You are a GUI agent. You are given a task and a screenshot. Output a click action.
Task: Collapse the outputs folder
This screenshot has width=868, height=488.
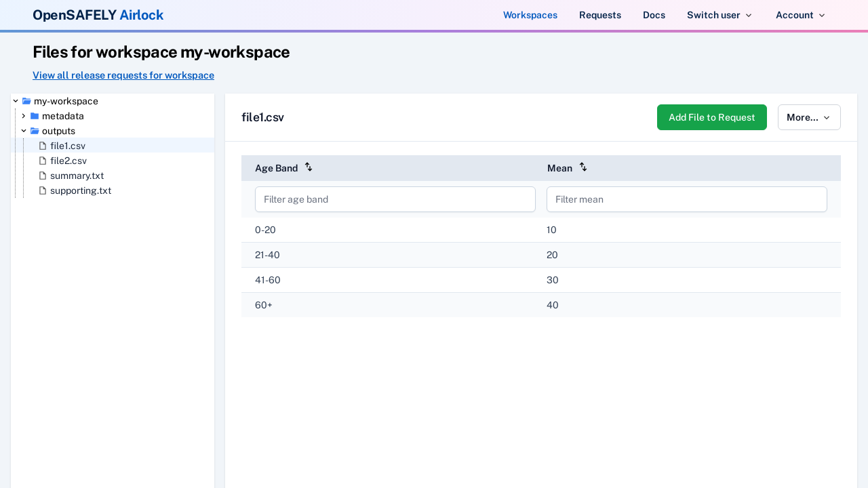click(x=24, y=131)
